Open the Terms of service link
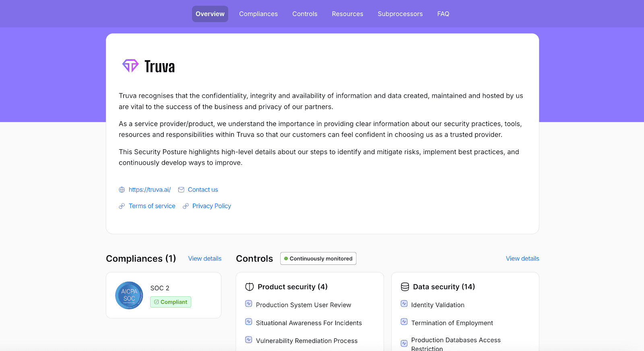Viewport: 644px width, 351px height. [152, 206]
